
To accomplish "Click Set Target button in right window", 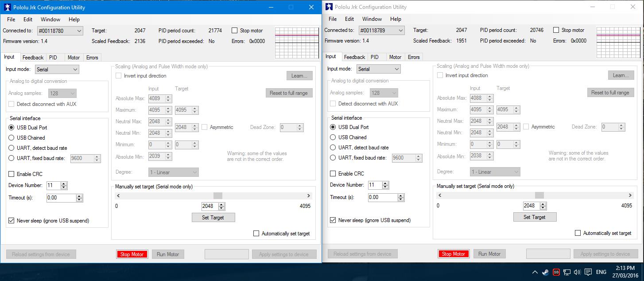I will 535,217.
